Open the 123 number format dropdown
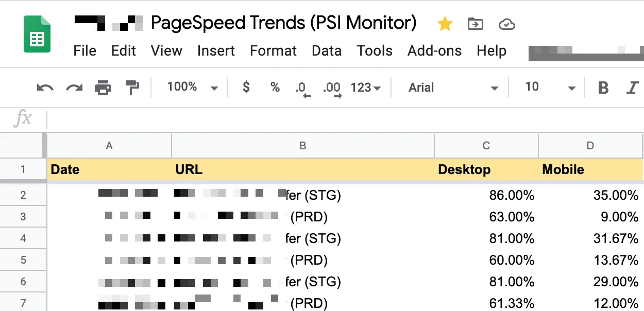 point(366,88)
